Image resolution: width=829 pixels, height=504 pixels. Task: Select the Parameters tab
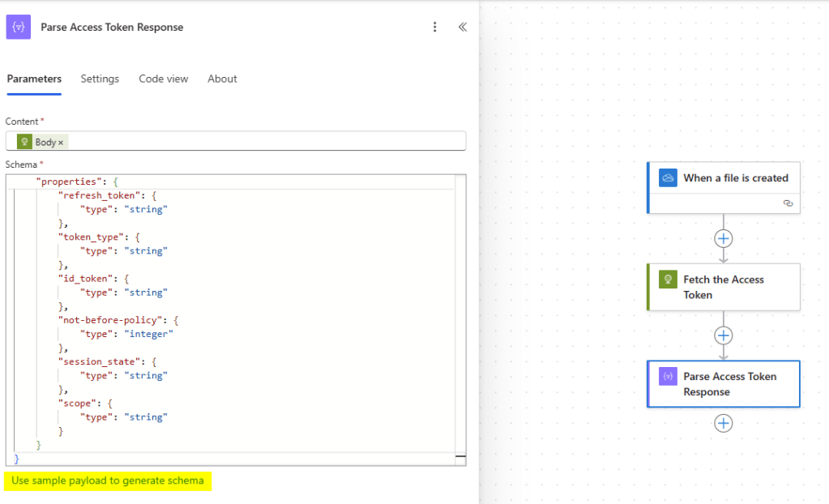34,79
